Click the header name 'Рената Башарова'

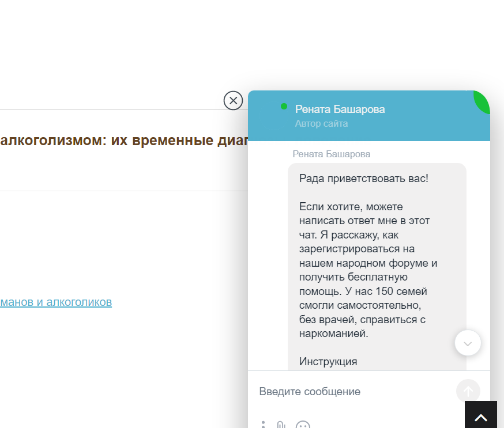pos(340,109)
